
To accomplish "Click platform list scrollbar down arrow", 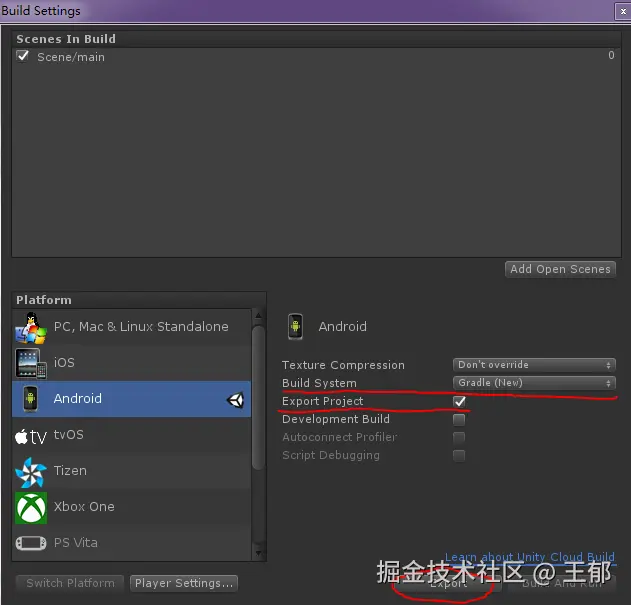I will (x=258, y=553).
